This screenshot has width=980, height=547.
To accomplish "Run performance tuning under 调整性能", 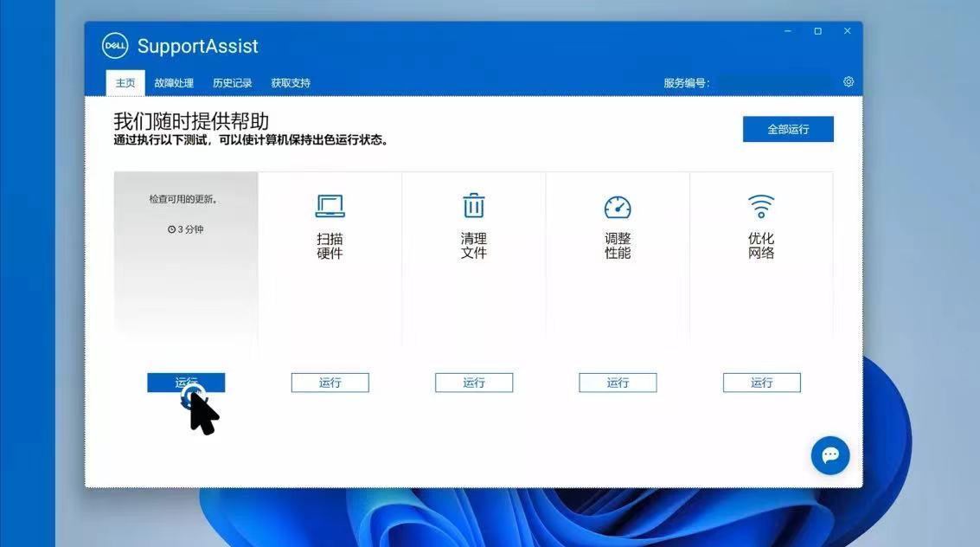I will pyautogui.click(x=617, y=382).
